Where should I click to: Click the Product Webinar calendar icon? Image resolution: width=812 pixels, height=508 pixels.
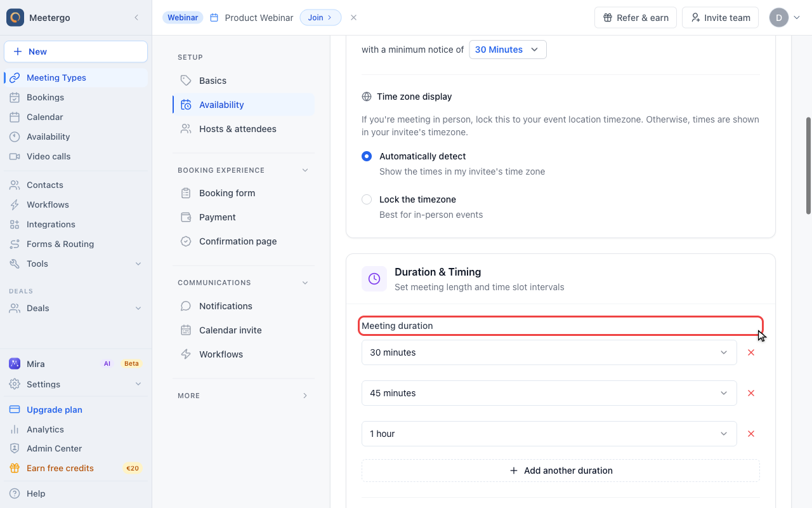214,18
